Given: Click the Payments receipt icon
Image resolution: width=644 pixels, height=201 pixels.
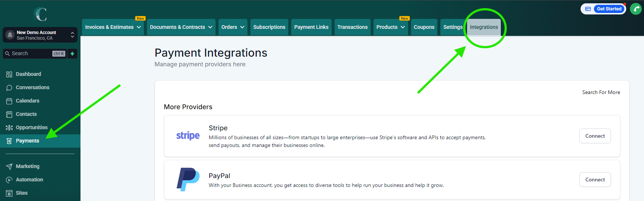Looking at the screenshot, I should pyautogui.click(x=9, y=141).
